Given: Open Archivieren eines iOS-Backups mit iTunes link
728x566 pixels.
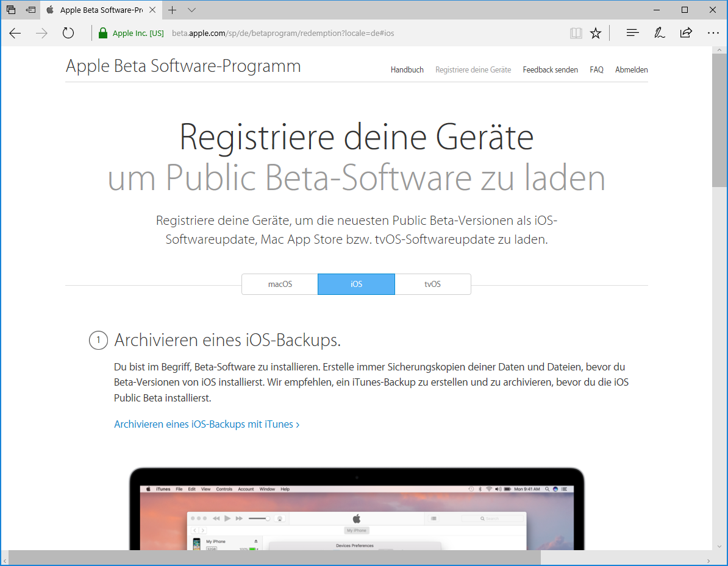Looking at the screenshot, I should pos(207,424).
